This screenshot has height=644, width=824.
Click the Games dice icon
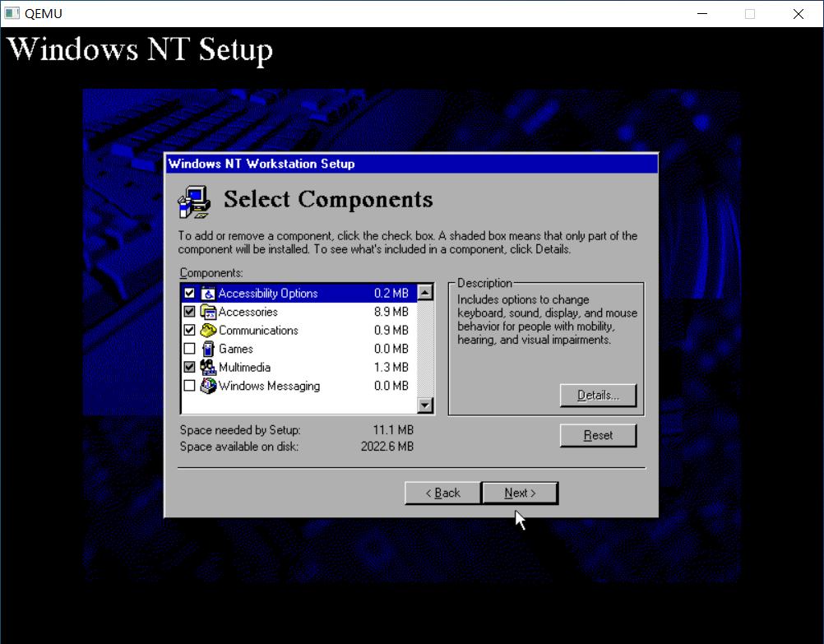tap(208, 349)
